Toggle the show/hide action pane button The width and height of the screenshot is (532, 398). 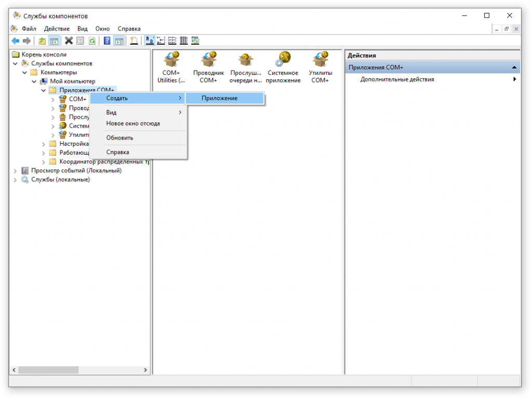pyautogui.click(x=119, y=41)
